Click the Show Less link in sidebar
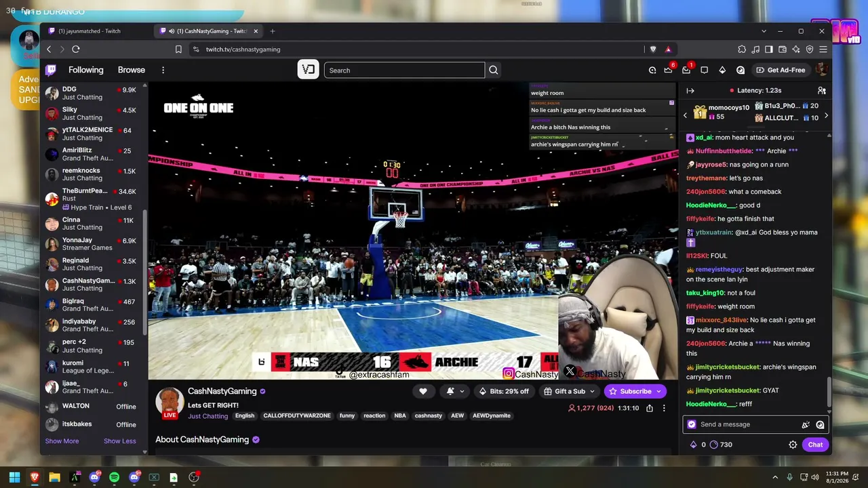Screen dimensions: 868x488 [120, 441]
